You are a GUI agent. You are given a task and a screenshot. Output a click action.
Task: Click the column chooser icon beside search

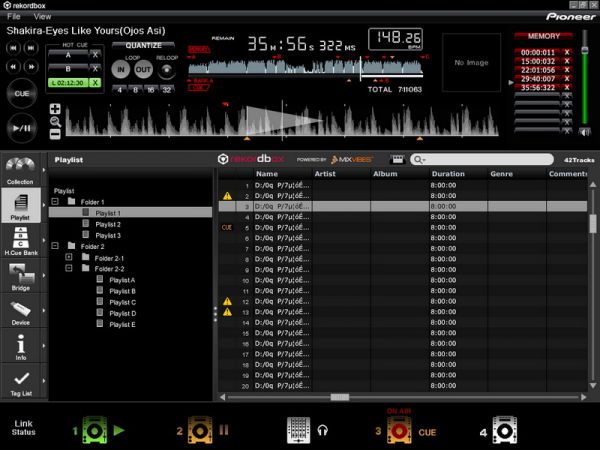397,160
